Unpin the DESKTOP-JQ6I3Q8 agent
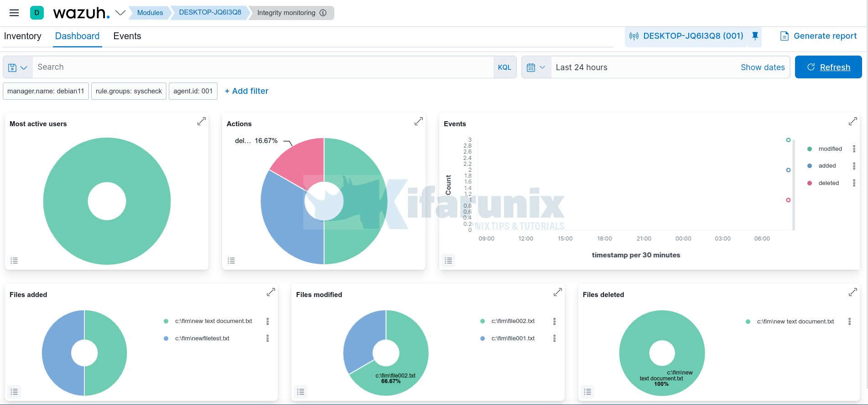The height and width of the screenshot is (405, 868). click(x=755, y=36)
